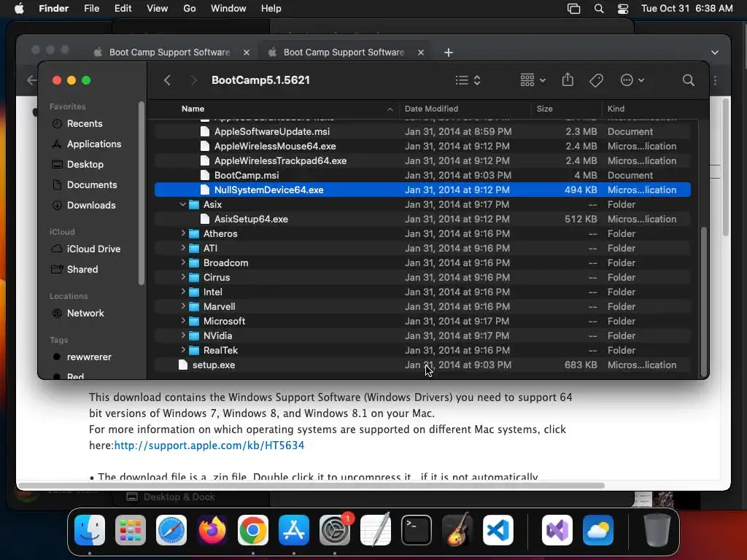Viewport: 747px width, 560px height.
Task: Expand the Marvell folder
Action: pos(183,306)
